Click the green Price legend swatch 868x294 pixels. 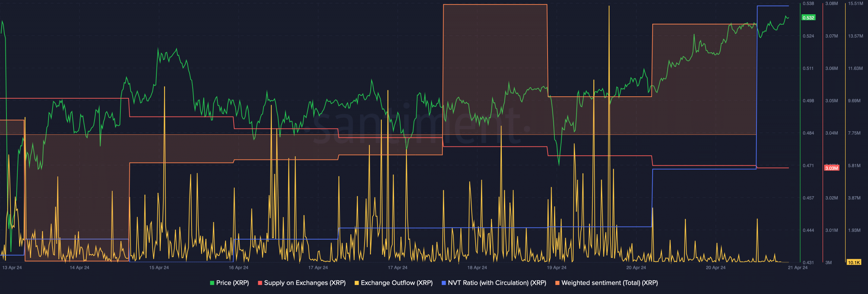pos(212,283)
